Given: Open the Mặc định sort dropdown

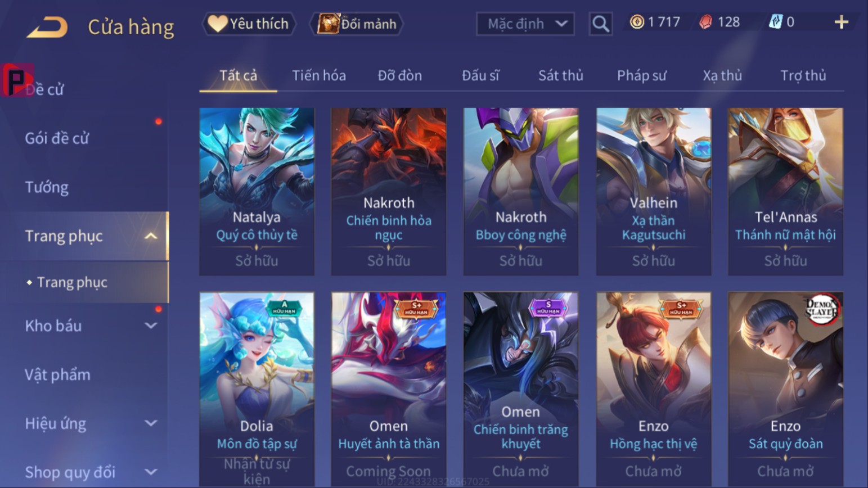Looking at the screenshot, I should point(525,24).
